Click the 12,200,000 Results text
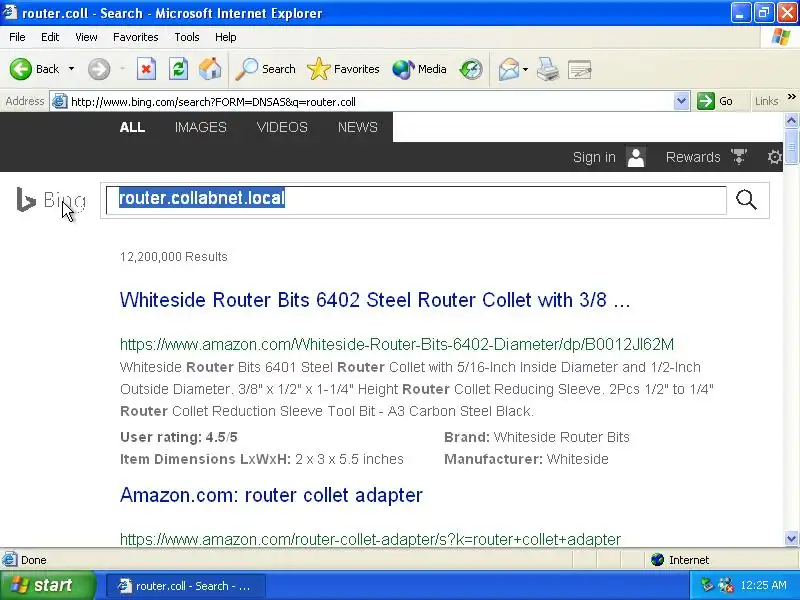800x600 pixels. tap(173, 257)
